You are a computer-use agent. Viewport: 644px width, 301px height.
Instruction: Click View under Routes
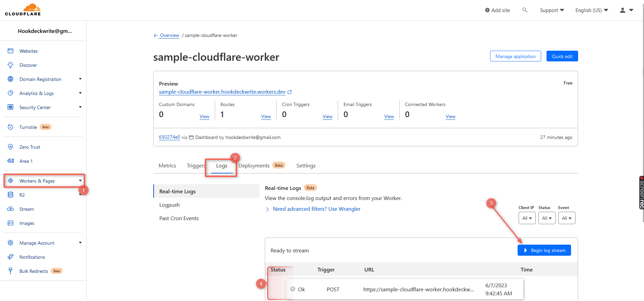pos(266,117)
